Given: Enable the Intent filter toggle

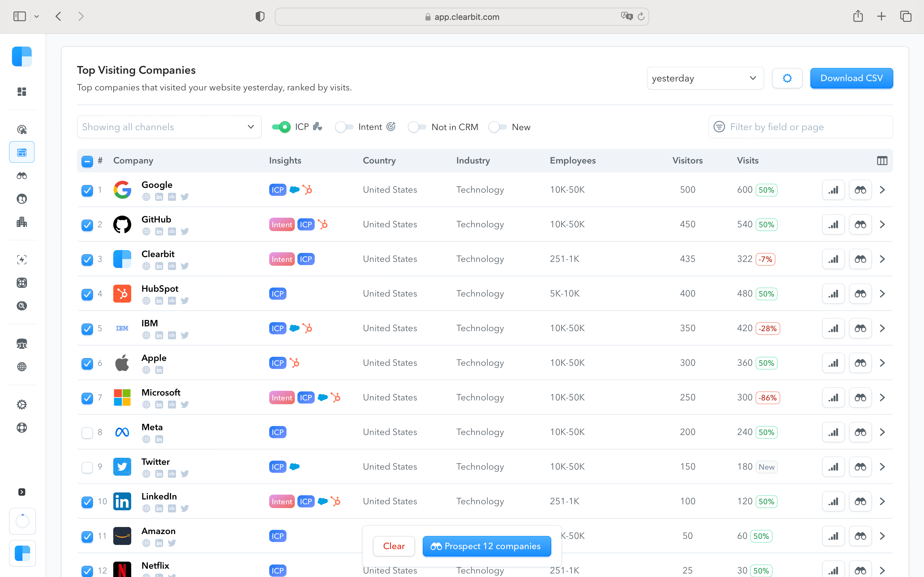Looking at the screenshot, I should tap(344, 127).
